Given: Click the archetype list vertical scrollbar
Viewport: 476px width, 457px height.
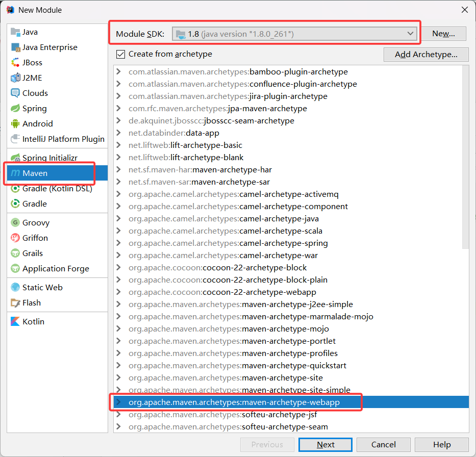Looking at the screenshot, I should click(465, 158).
